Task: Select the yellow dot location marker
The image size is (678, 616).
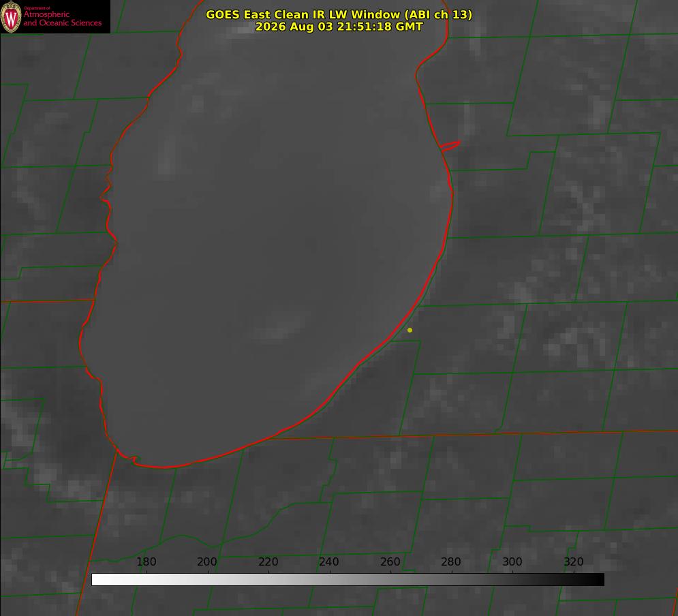Action: coord(410,330)
